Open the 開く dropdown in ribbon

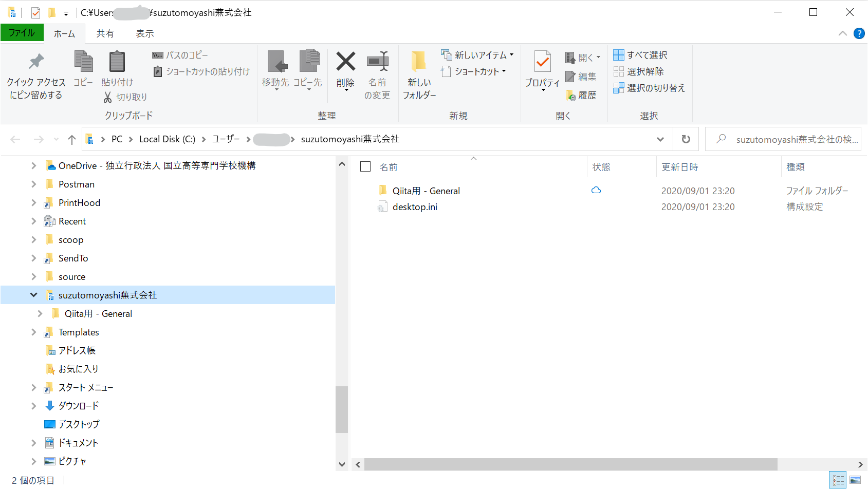[583, 58]
